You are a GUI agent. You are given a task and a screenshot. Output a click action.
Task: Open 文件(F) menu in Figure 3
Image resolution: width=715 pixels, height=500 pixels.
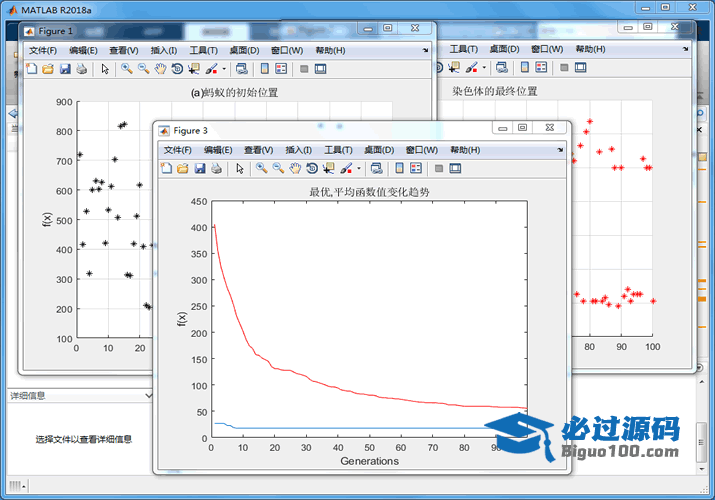pos(177,150)
